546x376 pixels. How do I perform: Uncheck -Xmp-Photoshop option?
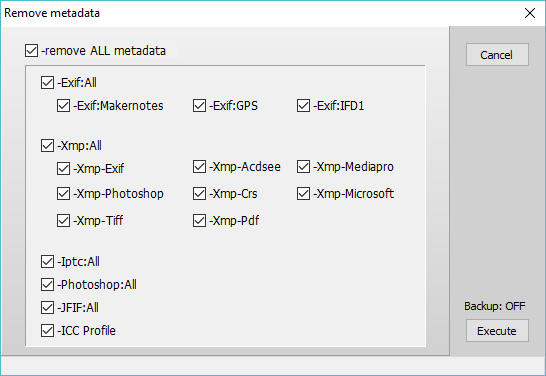pos(63,194)
